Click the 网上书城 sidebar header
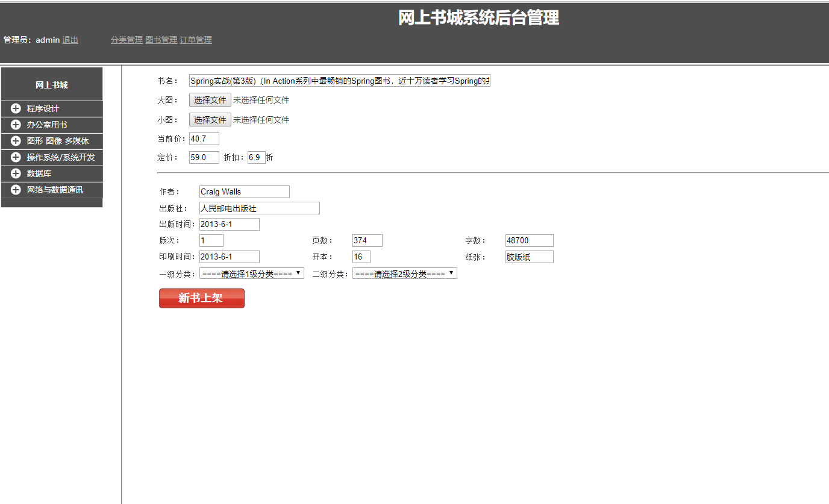The image size is (829, 504). click(51, 84)
